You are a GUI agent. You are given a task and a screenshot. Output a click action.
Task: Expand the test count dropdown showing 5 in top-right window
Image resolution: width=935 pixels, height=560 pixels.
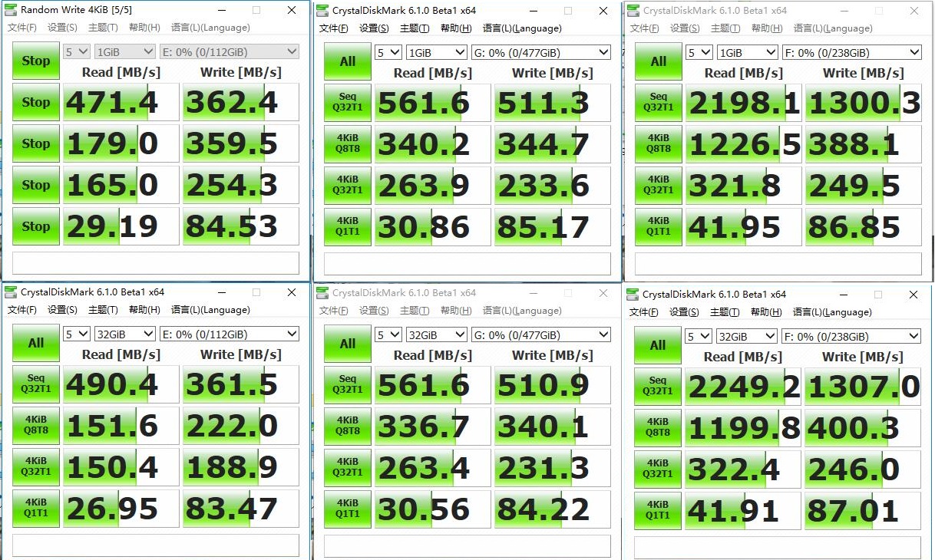(x=699, y=51)
